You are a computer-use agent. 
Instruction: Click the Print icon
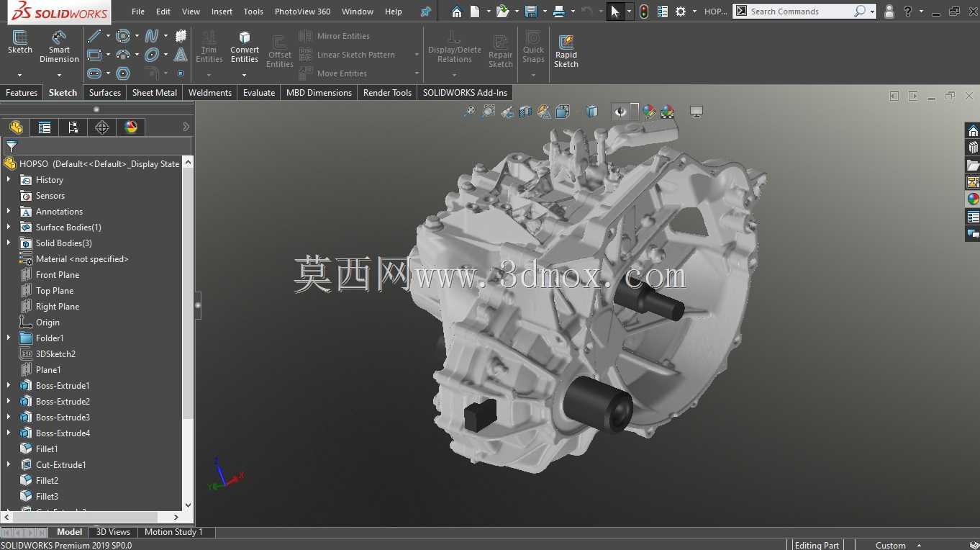point(560,12)
